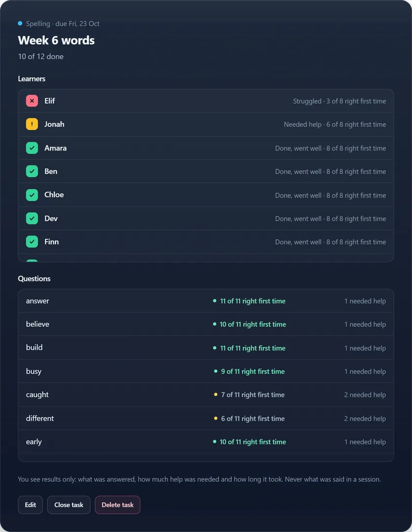Open the question word 'busy'
This screenshot has height=532, width=412.
click(34, 372)
